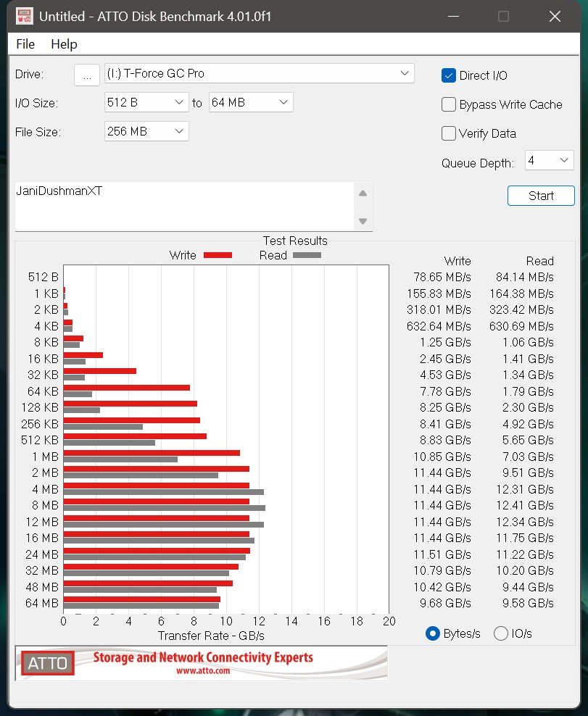Click the 11.51 GB/s write result
The width and height of the screenshot is (588, 716).
click(x=442, y=554)
